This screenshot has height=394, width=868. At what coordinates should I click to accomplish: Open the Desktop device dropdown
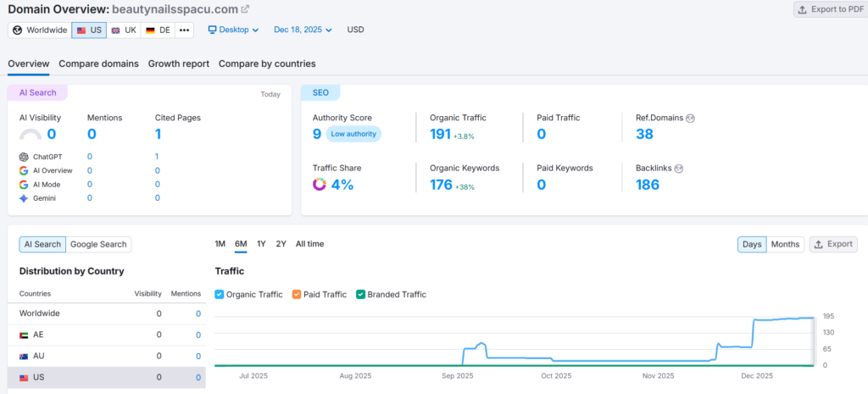pos(233,30)
